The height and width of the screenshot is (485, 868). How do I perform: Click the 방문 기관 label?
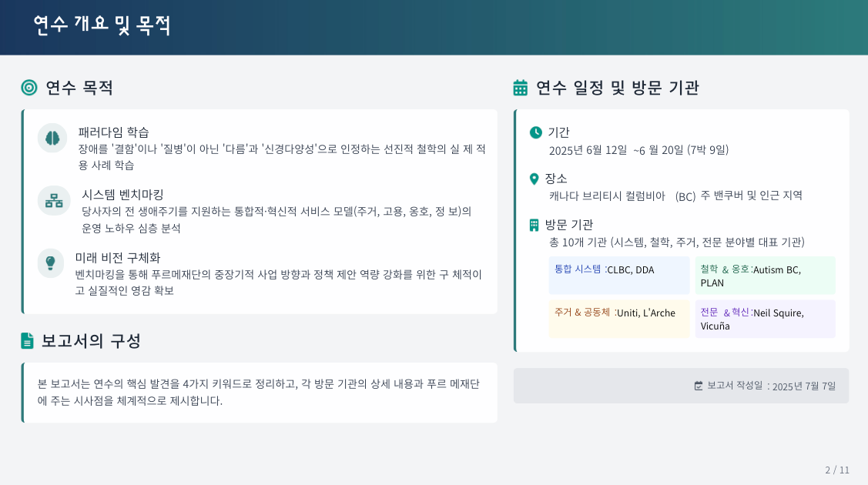(x=569, y=225)
